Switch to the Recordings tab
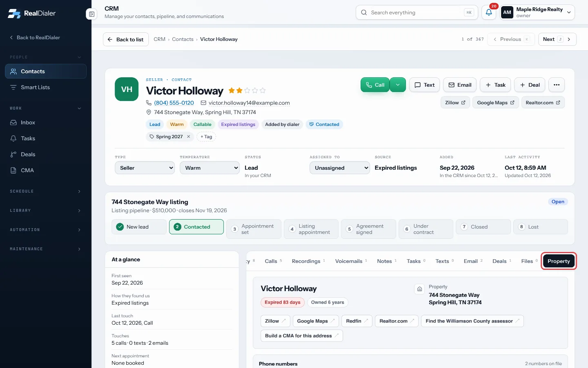This screenshot has width=588, height=368. (308, 261)
